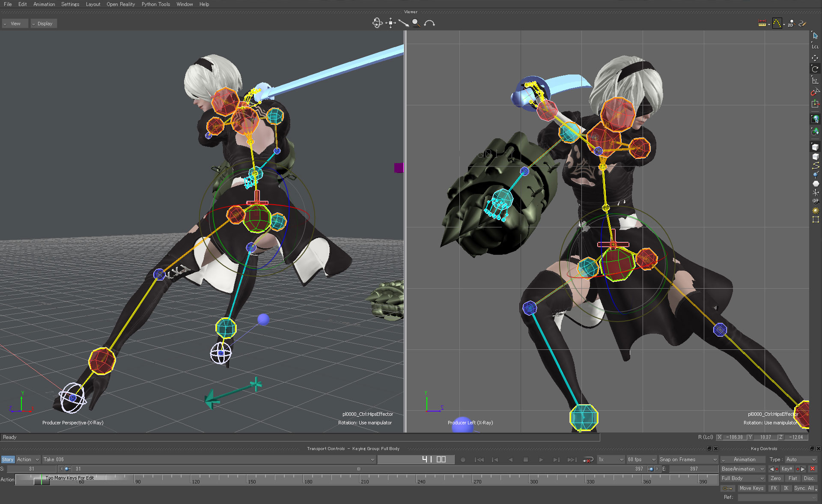Image resolution: width=822 pixels, height=504 pixels.
Task: Open the 60 fps frame rate dropdown
Action: point(641,459)
